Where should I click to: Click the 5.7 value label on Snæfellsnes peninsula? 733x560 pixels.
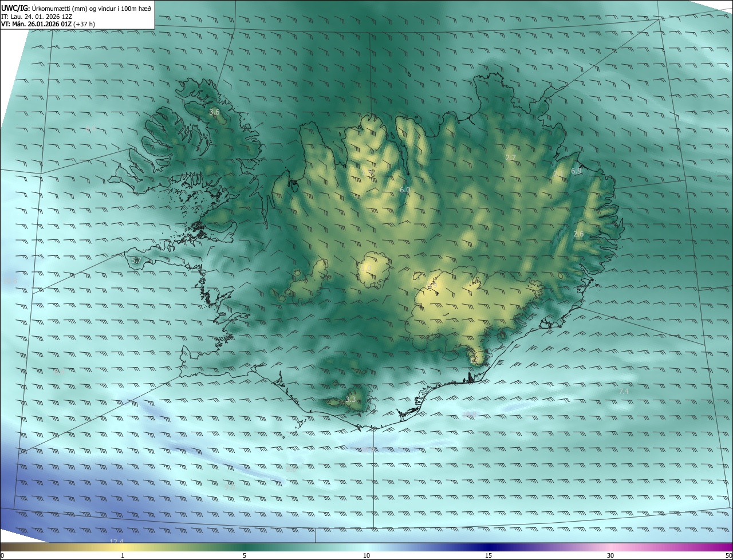[x=136, y=261]
